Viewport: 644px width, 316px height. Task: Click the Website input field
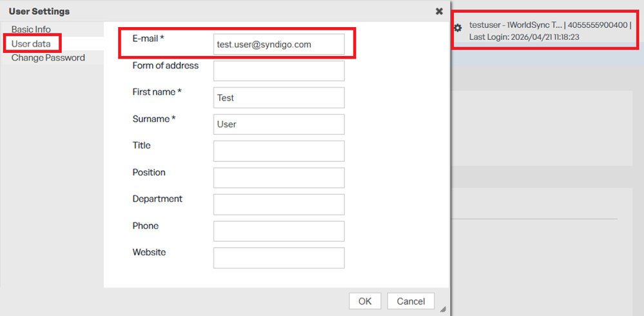279,258
